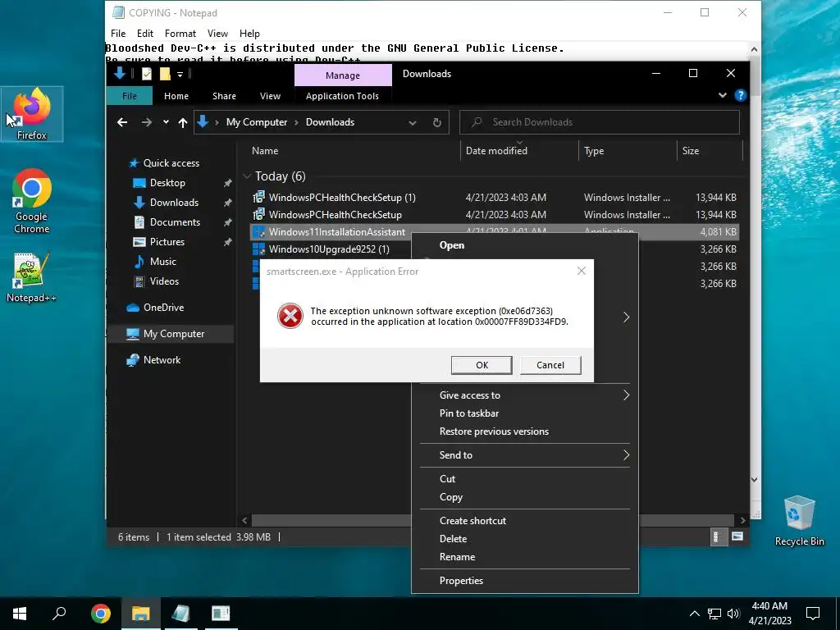Click the New folder quick access icon
This screenshot has width=840, height=630.
[x=165, y=74]
